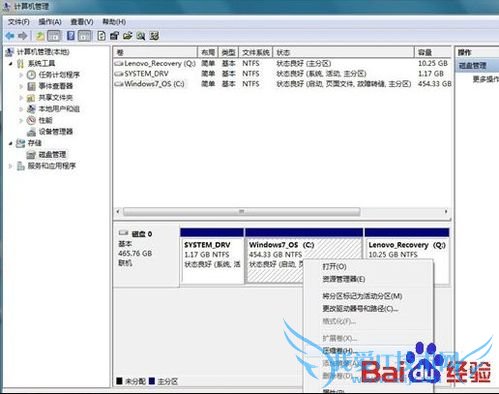This screenshot has width=499, height=394.
Task: Toggle the Show/Hide Action Pane toolbar icon
Action: coord(85,36)
